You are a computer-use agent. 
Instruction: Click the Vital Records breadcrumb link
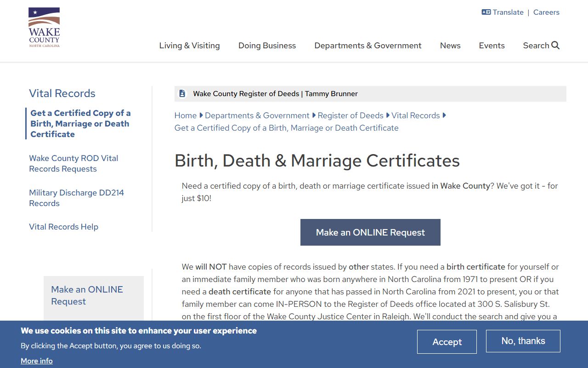[x=416, y=115]
